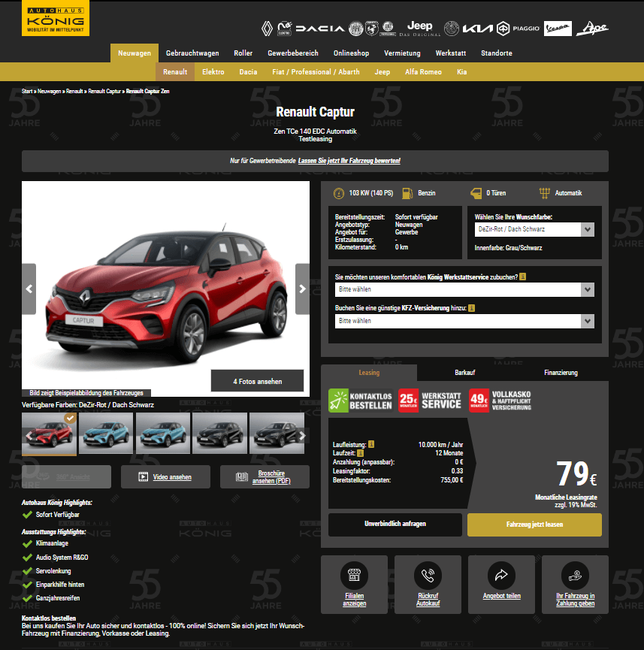The width and height of the screenshot is (644, 650).
Task: Select the Jeep submenu item
Action: click(382, 71)
